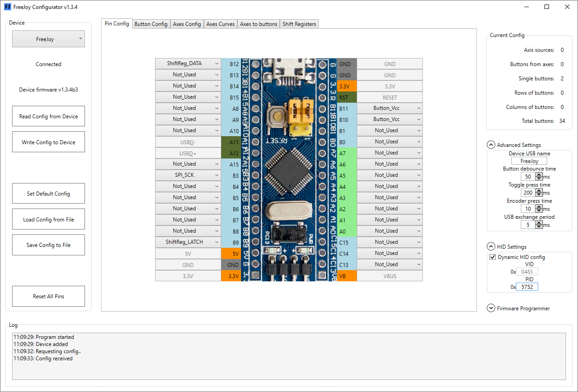This screenshot has height=392, width=578.
Task: Expand the Firmware Programmer section
Action: click(x=490, y=308)
